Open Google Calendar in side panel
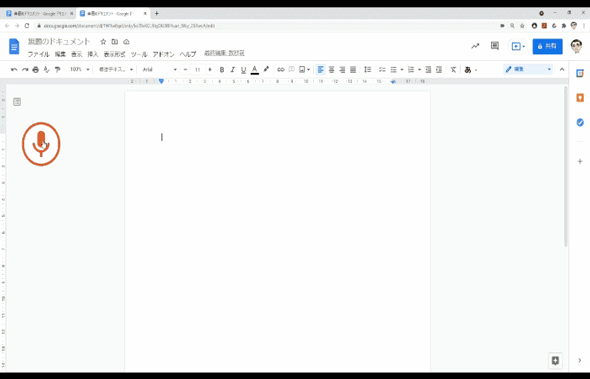Image resolution: width=590 pixels, height=379 pixels. (580, 73)
